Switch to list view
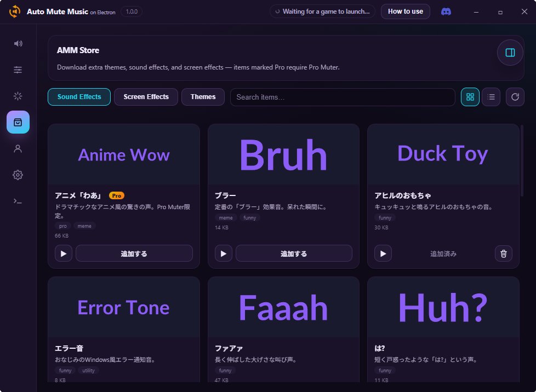This screenshot has width=536, height=392. coord(491,97)
